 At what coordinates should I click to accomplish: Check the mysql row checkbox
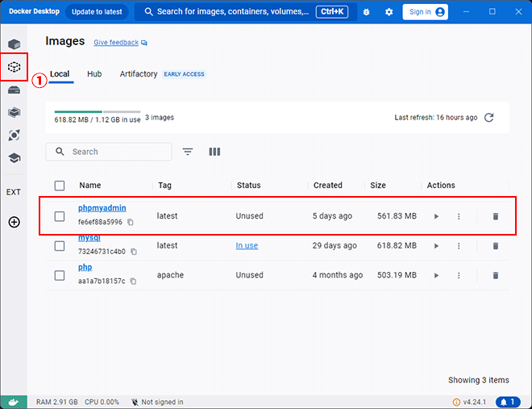pos(60,246)
